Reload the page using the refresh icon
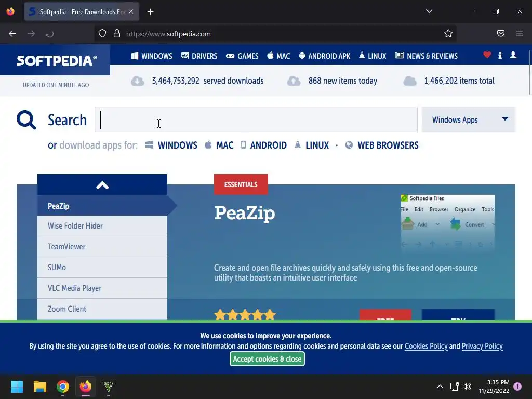The image size is (532, 399). [x=49, y=34]
